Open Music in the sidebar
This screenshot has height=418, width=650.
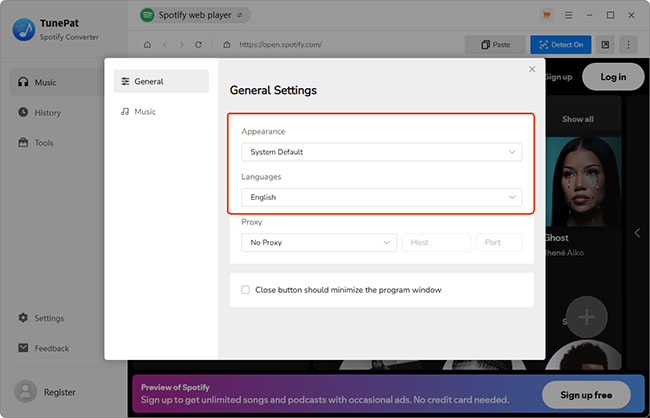pos(57,82)
